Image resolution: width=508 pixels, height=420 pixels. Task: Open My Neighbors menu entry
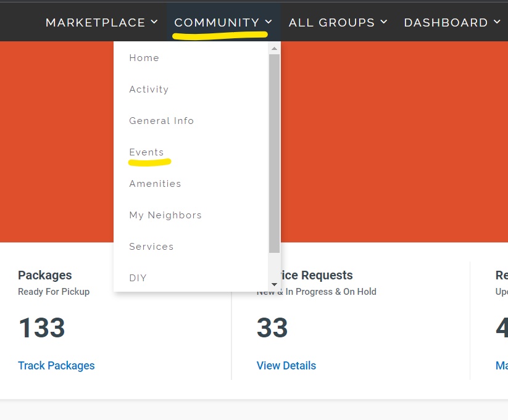click(x=165, y=215)
